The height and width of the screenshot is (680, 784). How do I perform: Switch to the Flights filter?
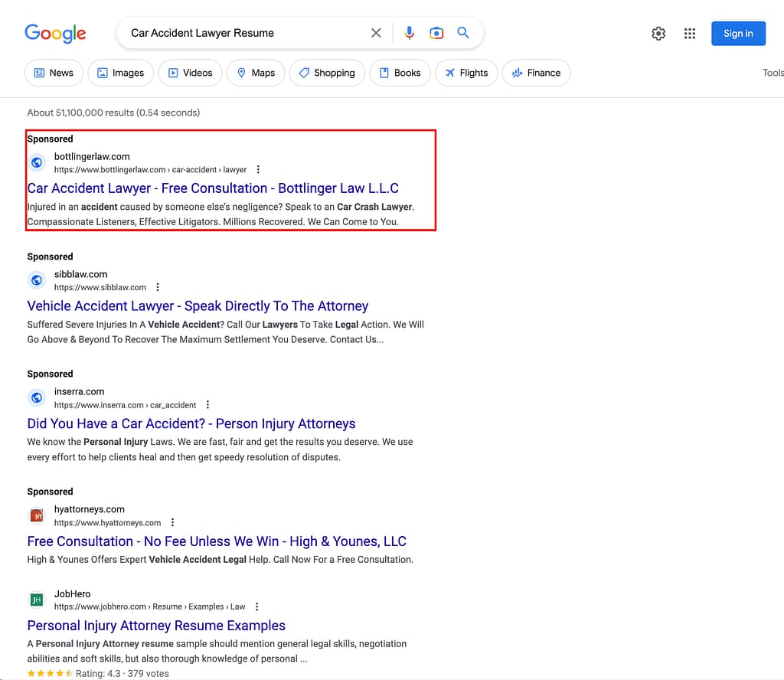[x=466, y=73]
